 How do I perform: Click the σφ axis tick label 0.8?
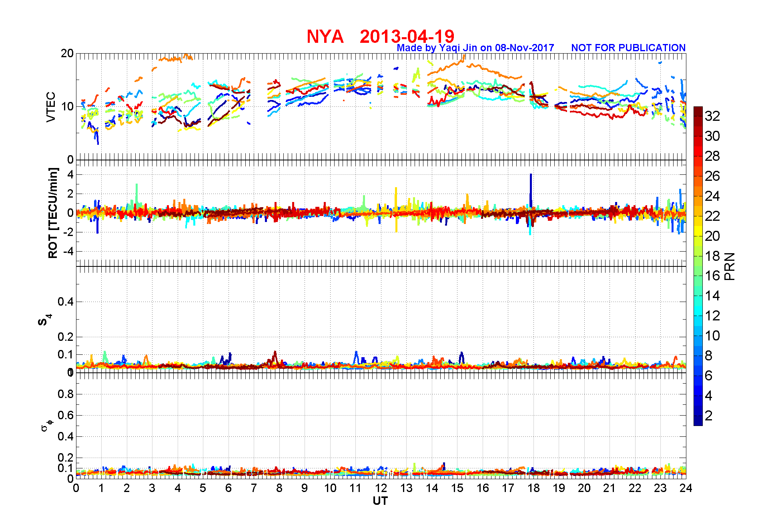[66, 394]
